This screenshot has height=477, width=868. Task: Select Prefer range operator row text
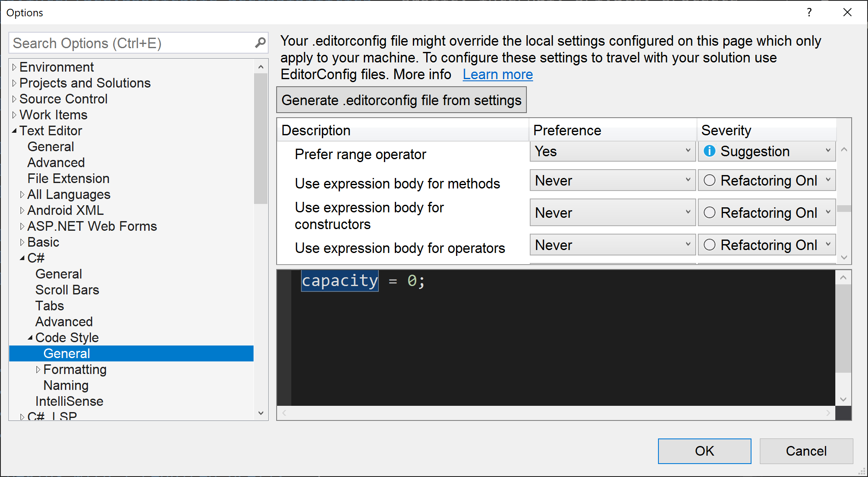[360, 155]
